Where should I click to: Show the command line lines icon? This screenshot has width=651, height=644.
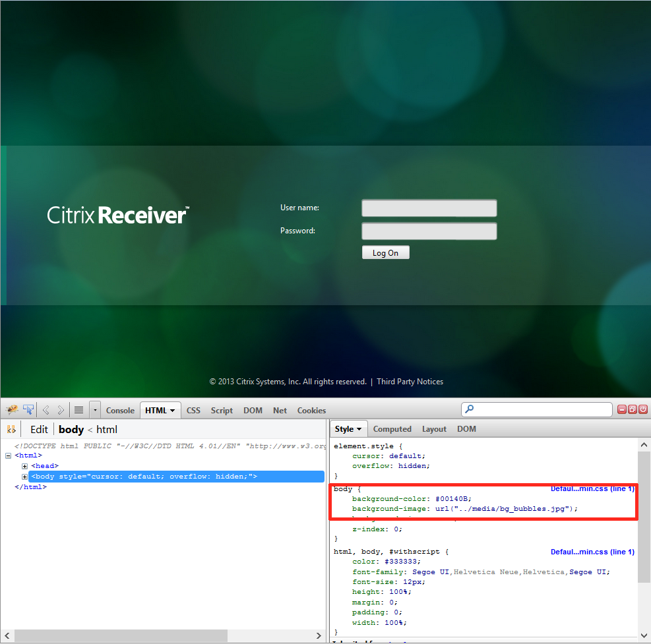click(x=78, y=410)
